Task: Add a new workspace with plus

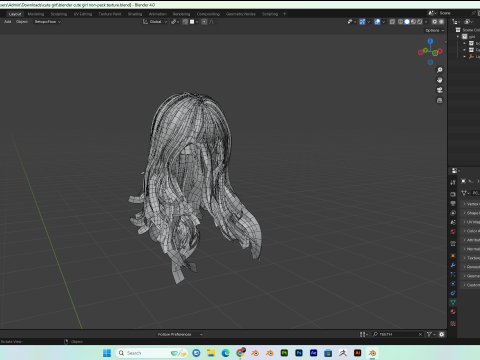Action: coord(285,14)
